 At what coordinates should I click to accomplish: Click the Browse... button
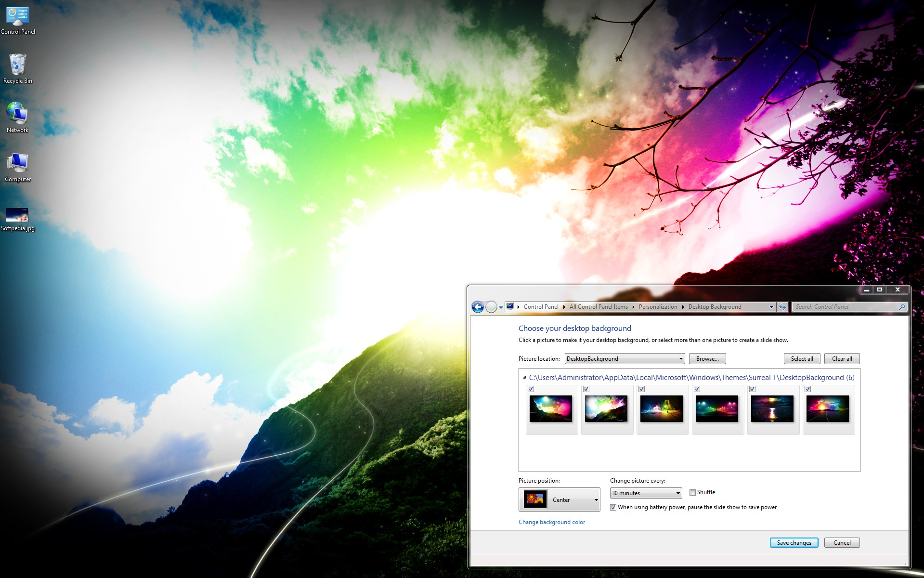(707, 359)
